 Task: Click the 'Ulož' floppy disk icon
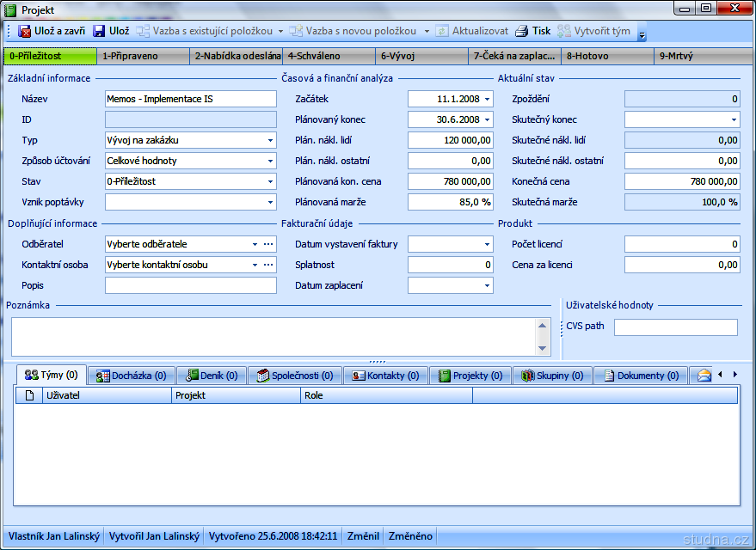99,32
